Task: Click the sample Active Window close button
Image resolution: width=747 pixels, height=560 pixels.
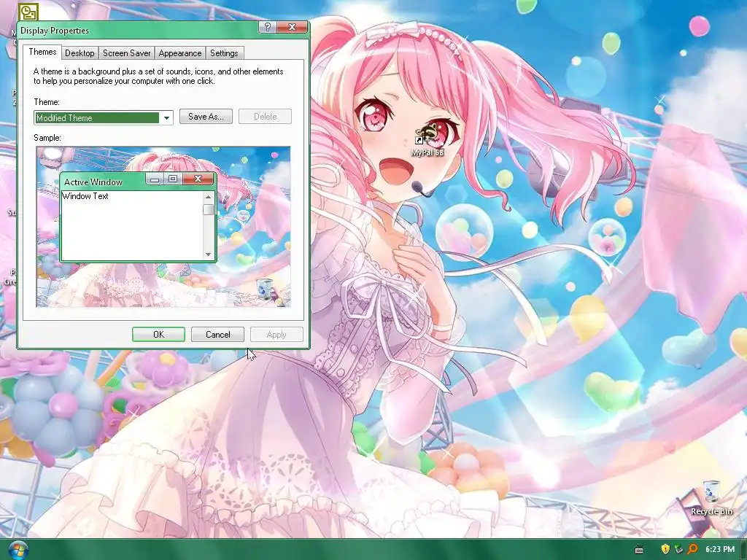Action: click(x=198, y=179)
